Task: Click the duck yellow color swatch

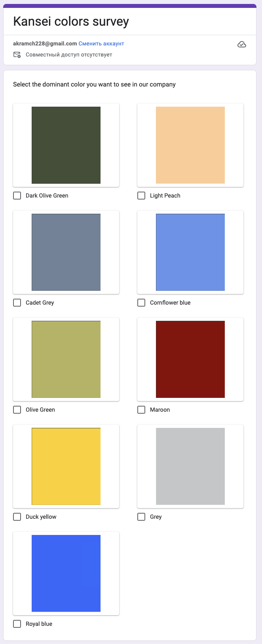Action: tap(66, 466)
